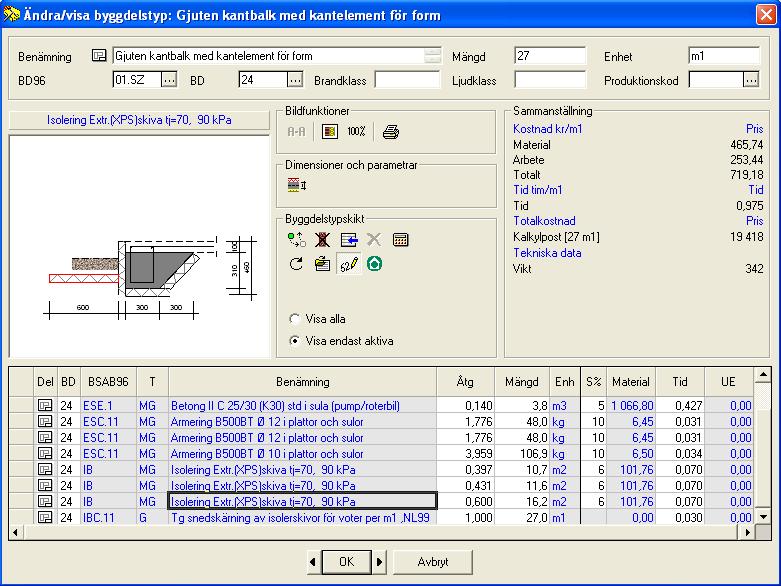Click the grey X icon in Byggdelstypskikt
Screen dimensions: 781x586
click(x=374, y=240)
